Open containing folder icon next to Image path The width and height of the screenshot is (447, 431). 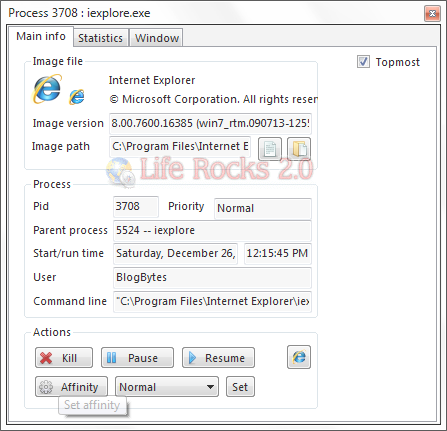[x=299, y=149]
